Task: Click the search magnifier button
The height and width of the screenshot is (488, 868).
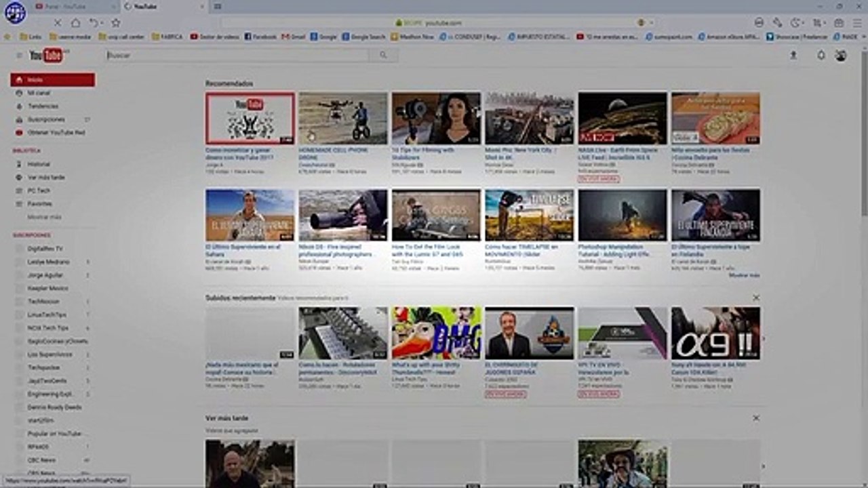Action: 383,56
